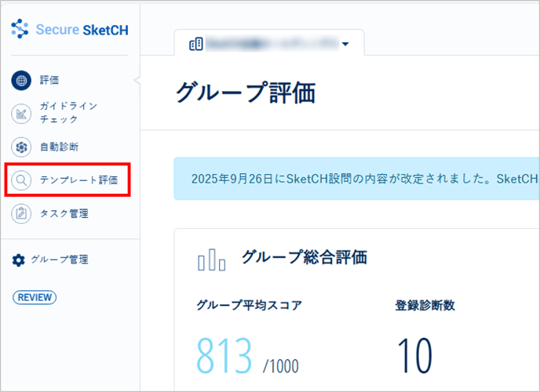Click the グループ管理 gear icon
Image resolution: width=540 pixels, height=392 pixels.
coord(19,260)
